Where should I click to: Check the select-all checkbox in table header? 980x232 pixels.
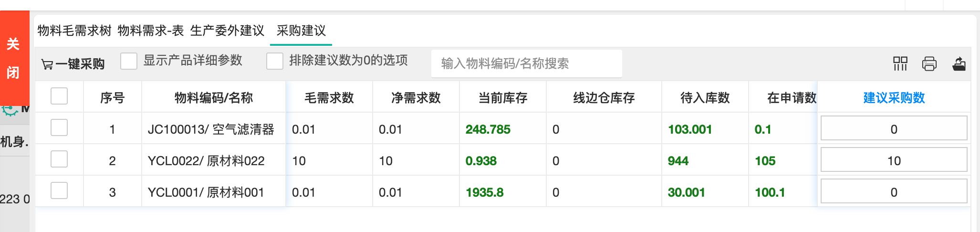[59, 96]
